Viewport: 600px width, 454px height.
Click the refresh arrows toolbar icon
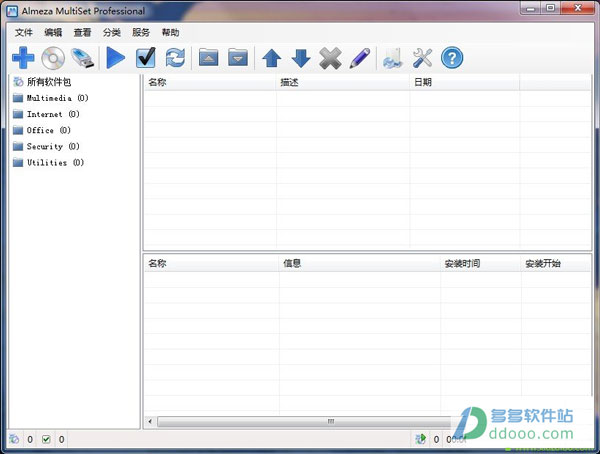[175, 58]
